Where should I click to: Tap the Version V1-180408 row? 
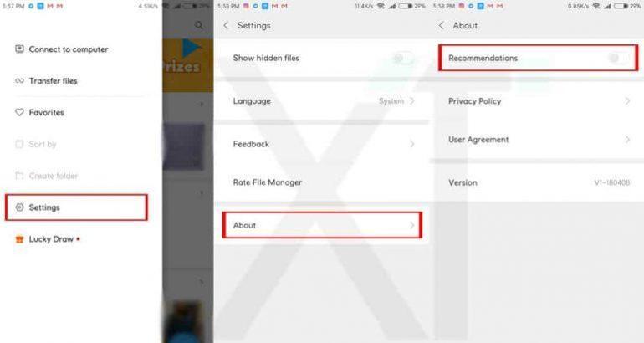pos(537,182)
